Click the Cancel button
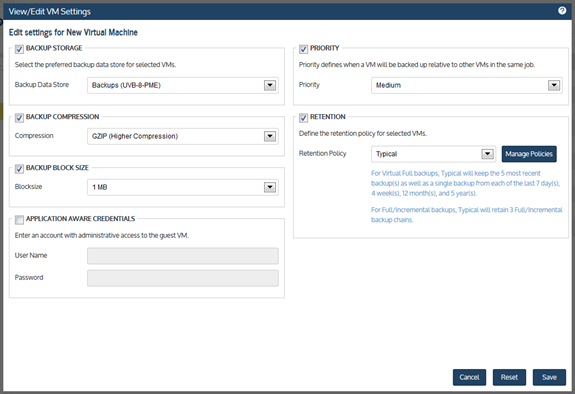The image size is (575, 394). [469, 377]
